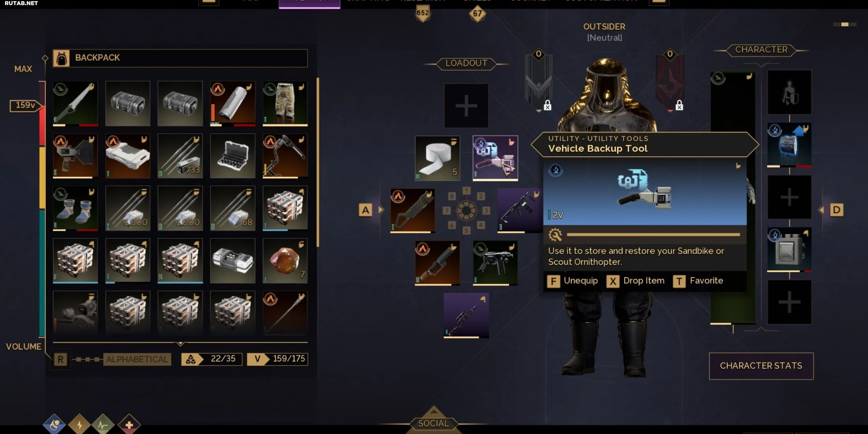Viewport: 868px width, 434px height.
Task: Unequip the Vehicle Backup Tool
Action: pyautogui.click(x=573, y=281)
